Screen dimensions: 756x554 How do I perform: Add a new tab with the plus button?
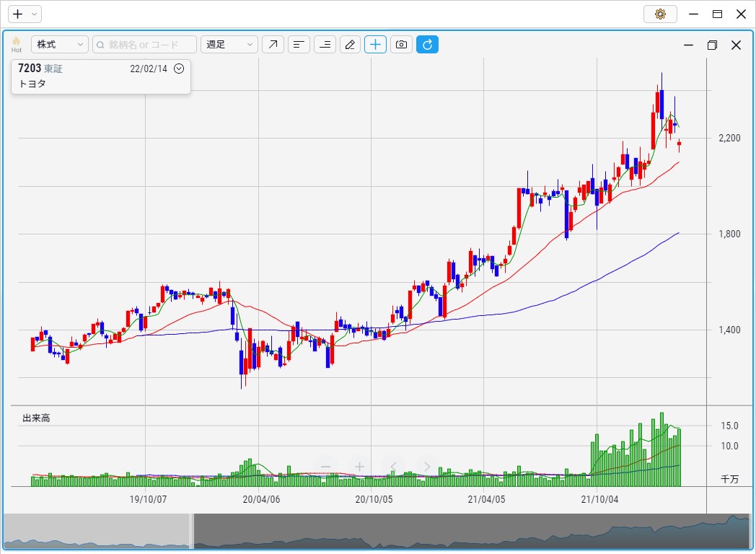(x=18, y=14)
